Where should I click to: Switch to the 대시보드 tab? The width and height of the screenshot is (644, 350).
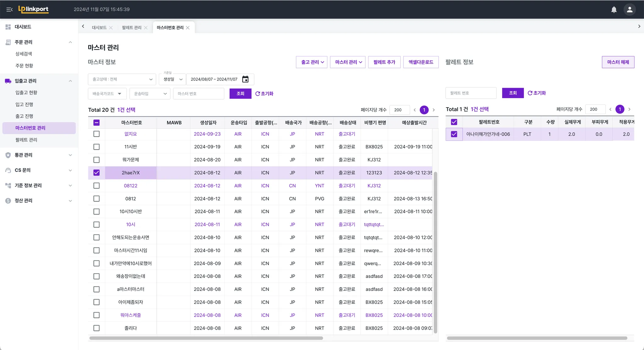click(x=99, y=28)
